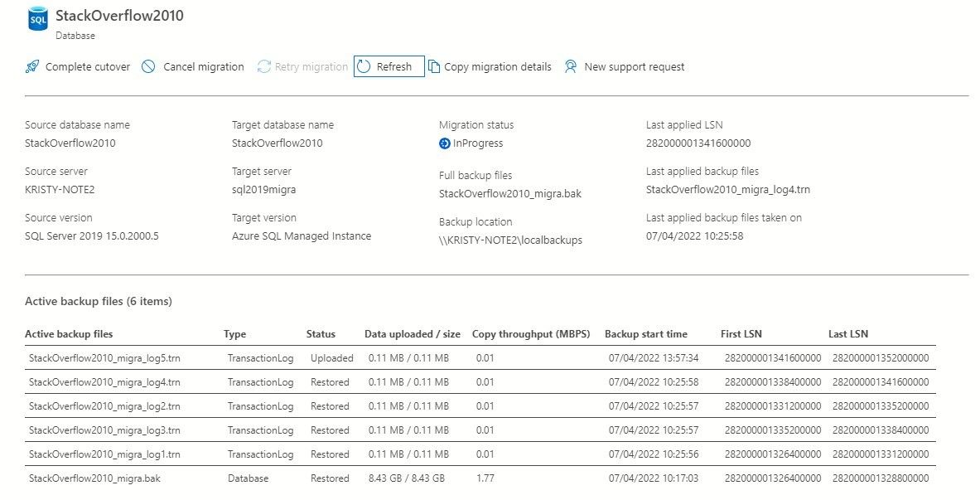Open a New support request
Screen dimensions: 980x500
[x=625, y=66]
